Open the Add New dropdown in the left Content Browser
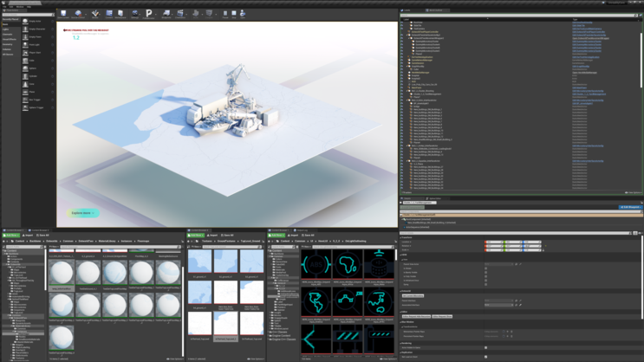644x362 pixels. (11, 235)
